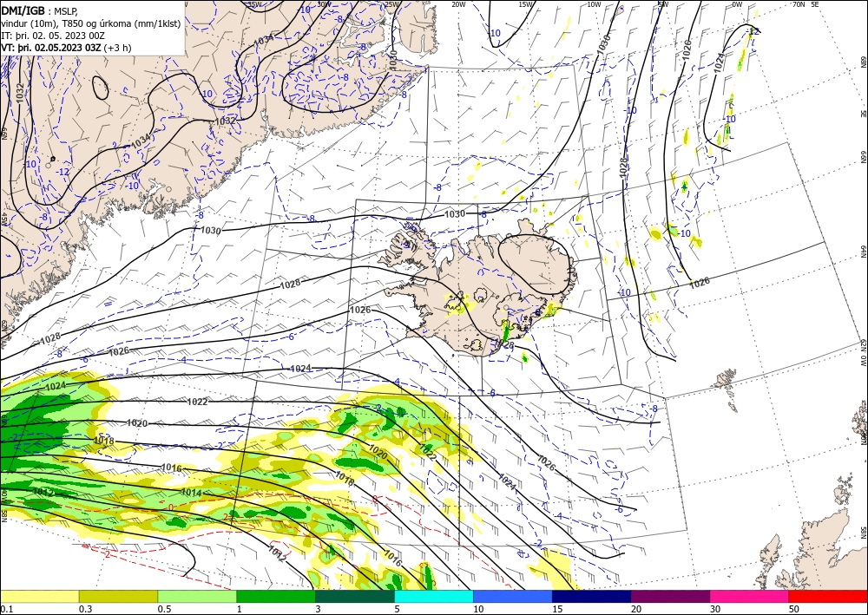Click the '15W' longitude label
Screen dimensions: 868x615
(x=525, y=4)
